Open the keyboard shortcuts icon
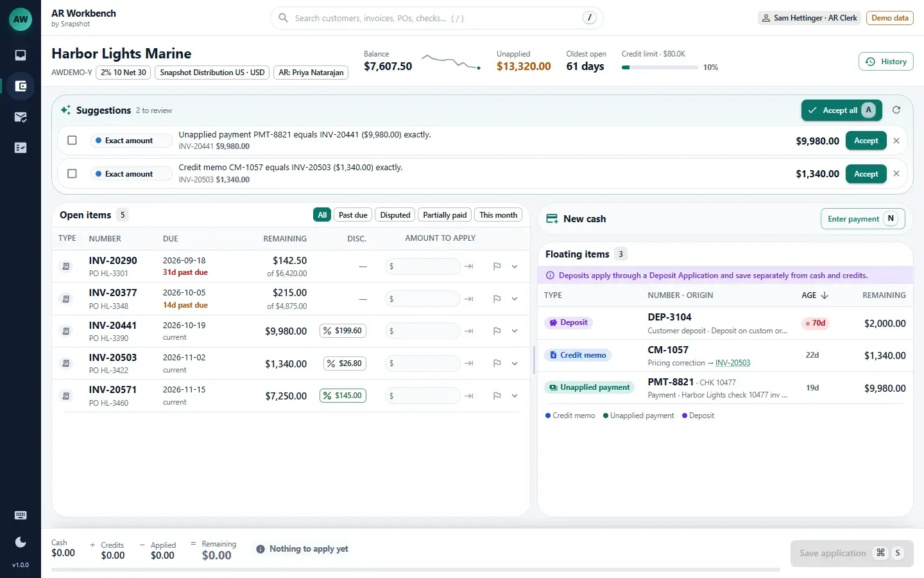 tap(21, 515)
